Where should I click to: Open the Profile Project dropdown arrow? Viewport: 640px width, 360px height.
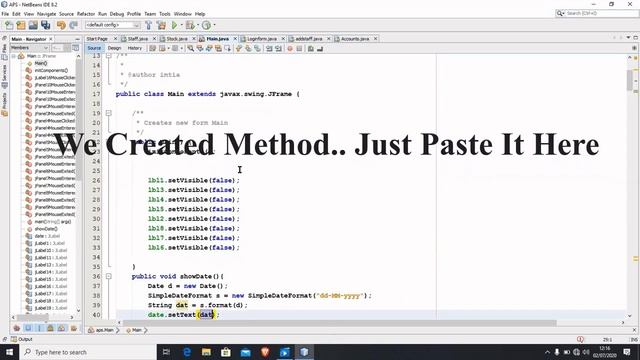(x=214, y=25)
